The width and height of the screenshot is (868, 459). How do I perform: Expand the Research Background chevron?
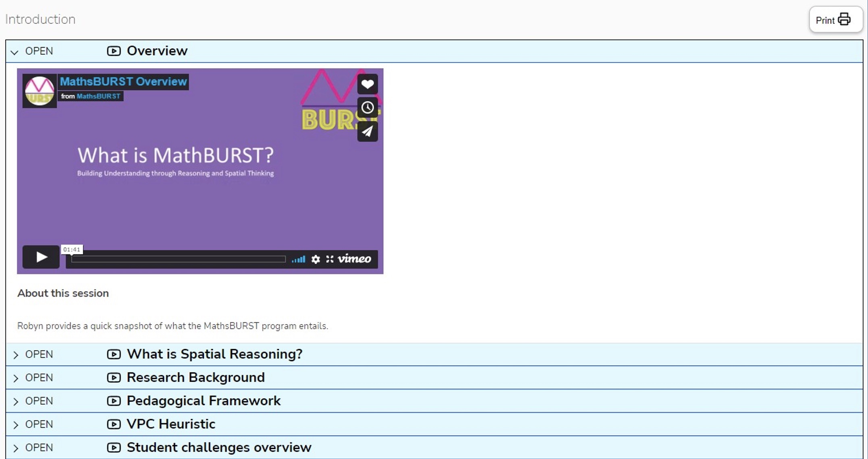pyautogui.click(x=15, y=378)
